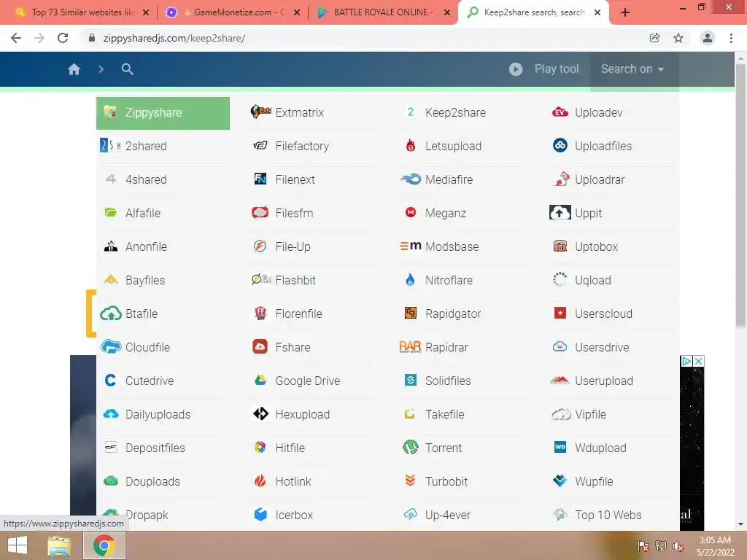Click the Filenext FN icon
This screenshot has width=747, height=560.
[x=260, y=179]
